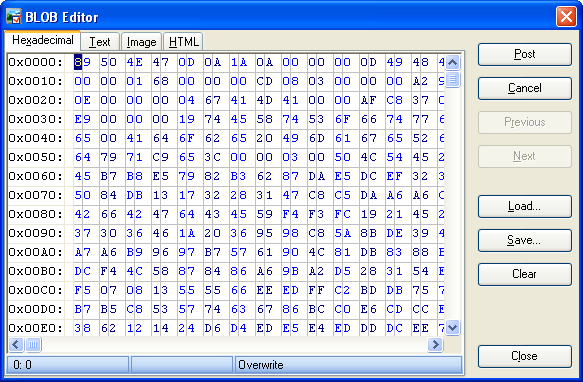
Task: Select byte 6D in row 0x0040
Action: [x=316, y=138]
